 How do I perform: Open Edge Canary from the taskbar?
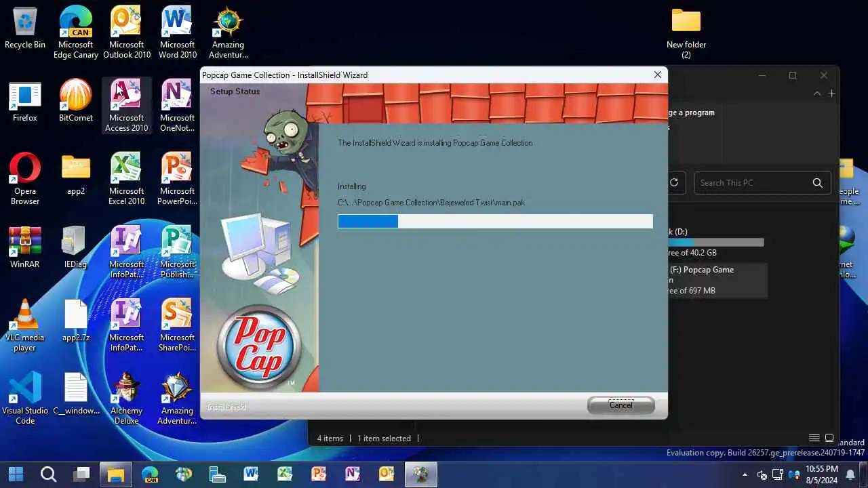click(150, 474)
